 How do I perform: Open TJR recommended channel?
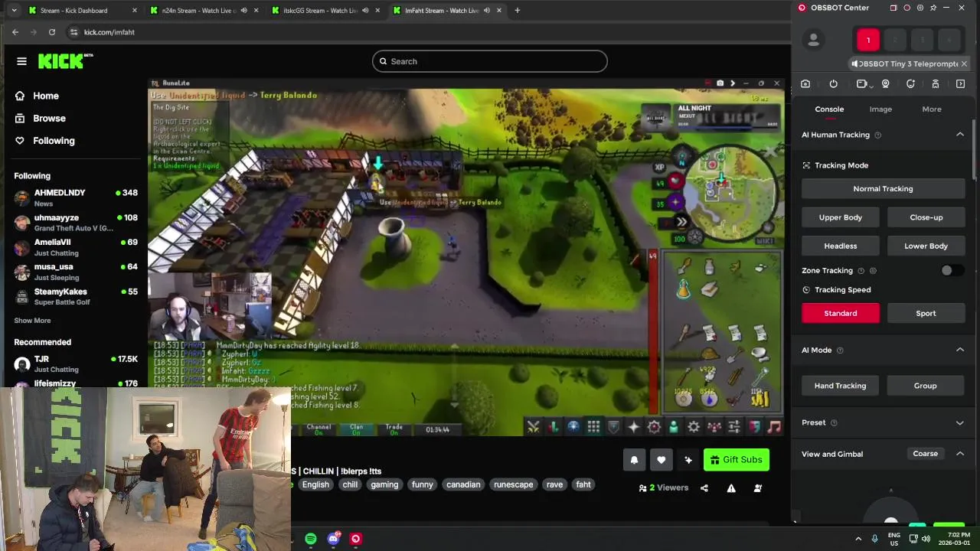click(x=75, y=364)
